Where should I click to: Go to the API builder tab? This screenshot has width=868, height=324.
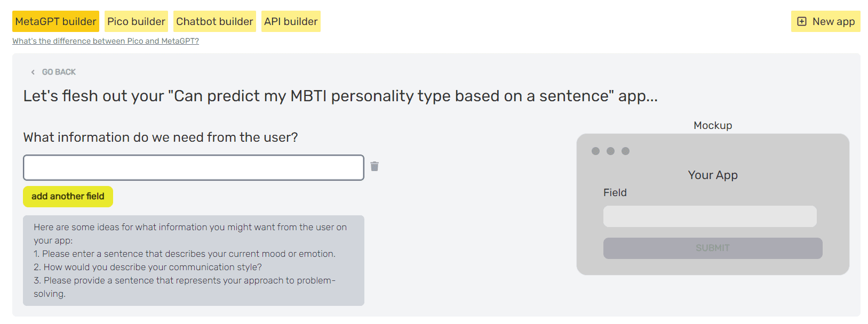click(291, 21)
